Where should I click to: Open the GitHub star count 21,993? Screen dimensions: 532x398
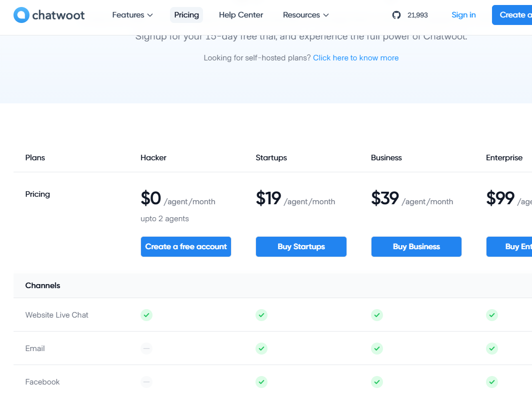(x=417, y=15)
